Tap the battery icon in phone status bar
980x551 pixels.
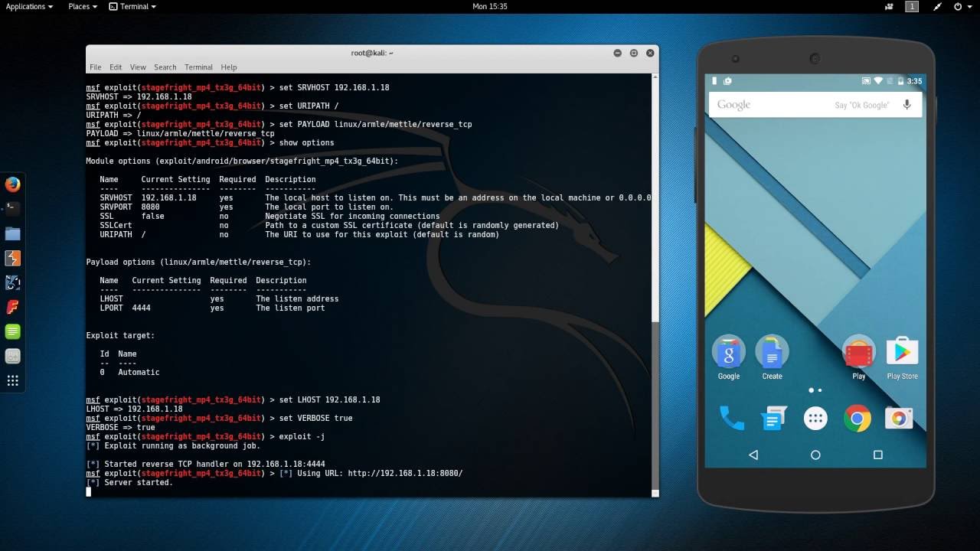point(900,80)
